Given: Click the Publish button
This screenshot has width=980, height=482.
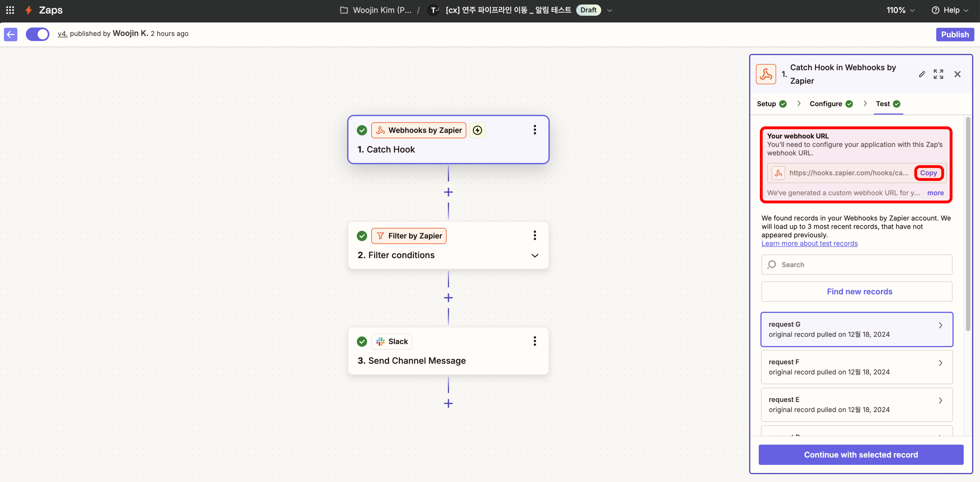Looking at the screenshot, I should pyautogui.click(x=955, y=35).
